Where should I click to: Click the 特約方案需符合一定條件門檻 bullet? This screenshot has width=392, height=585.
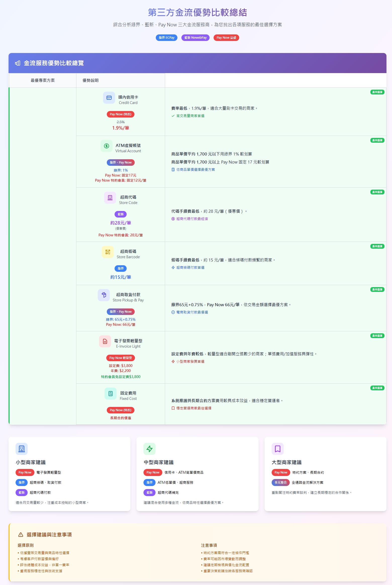pyautogui.click(x=225, y=553)
